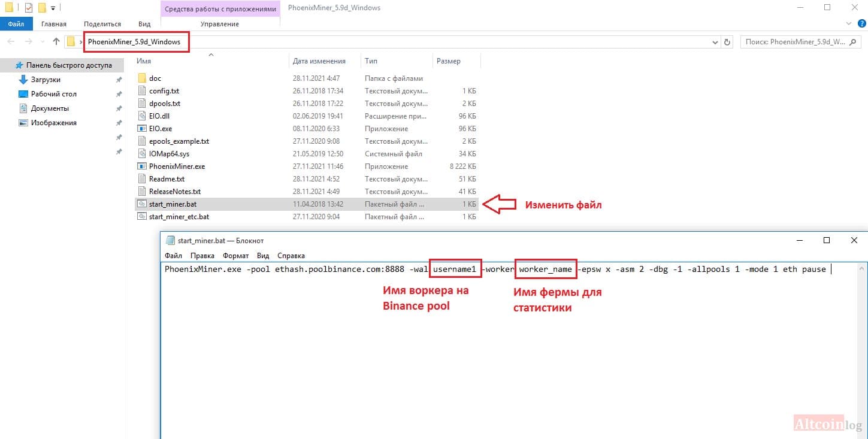Select the dpools.txt file name
The width and height of the screenshot is (868, 439).
click(x=165, y=104)
